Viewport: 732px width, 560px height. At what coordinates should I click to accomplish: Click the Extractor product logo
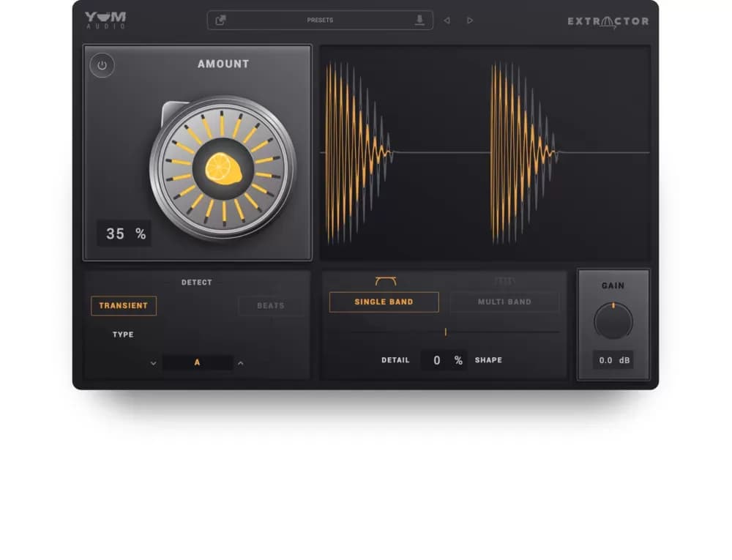coord(608,21)
